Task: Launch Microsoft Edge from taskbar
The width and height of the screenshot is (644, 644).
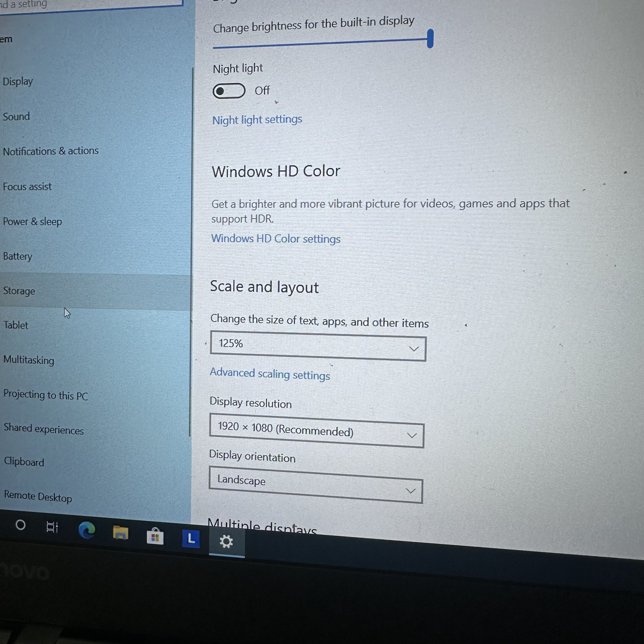Action: 87,530
